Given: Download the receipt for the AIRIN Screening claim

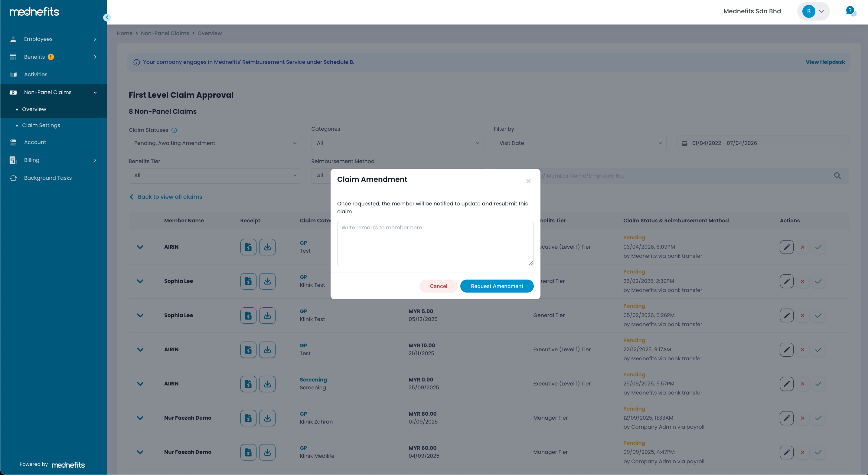Looking at the screenshot, I should point(267,384).
